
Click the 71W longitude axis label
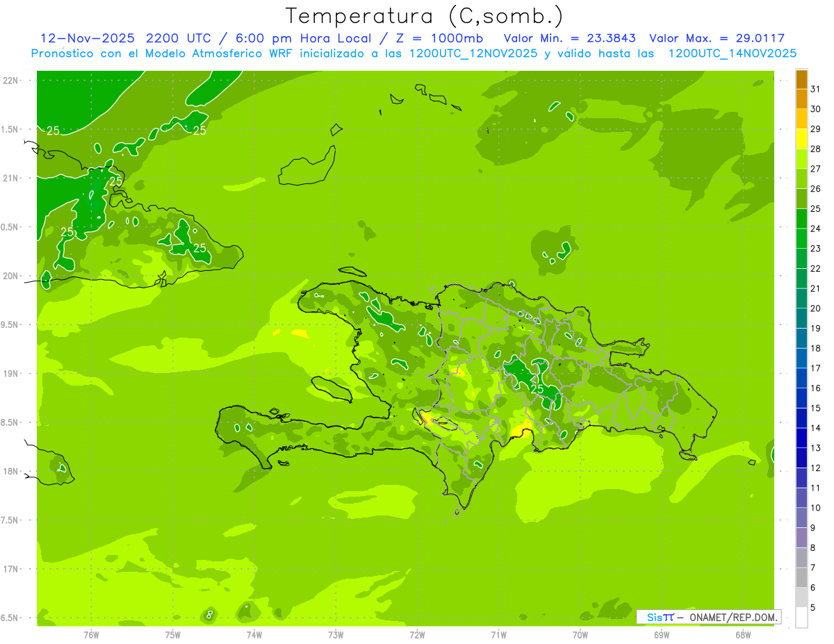coord(498,634)
